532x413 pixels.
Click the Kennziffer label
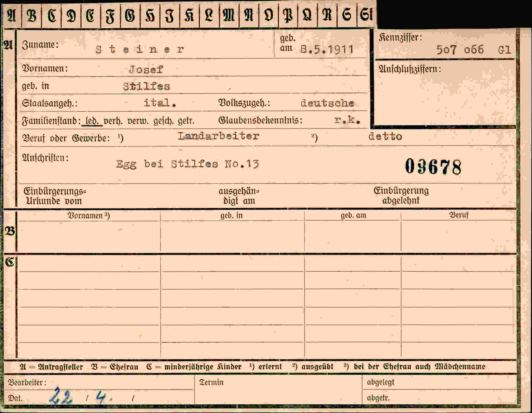pyautogui.click(x=400, y=38)
